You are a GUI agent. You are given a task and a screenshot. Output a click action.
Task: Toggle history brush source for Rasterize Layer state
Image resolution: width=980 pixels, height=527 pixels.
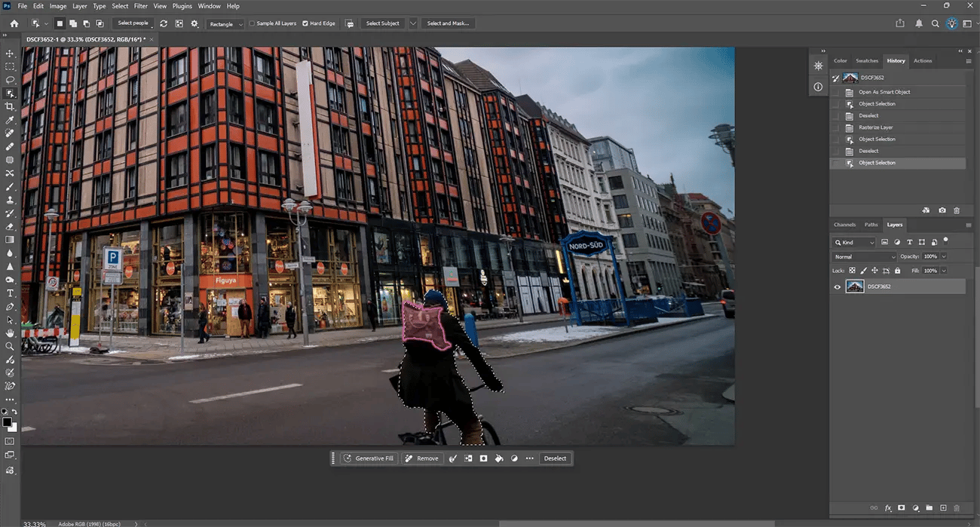click(835, 127)
